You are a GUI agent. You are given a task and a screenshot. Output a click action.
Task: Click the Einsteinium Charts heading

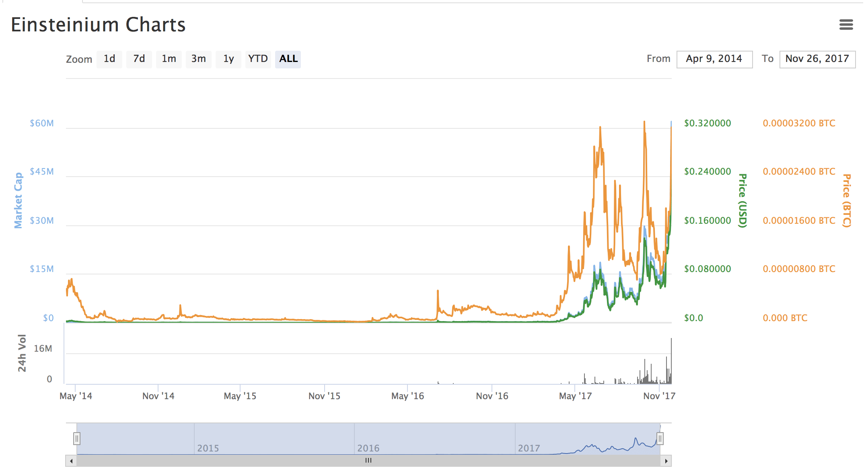(x=98, y=25)
